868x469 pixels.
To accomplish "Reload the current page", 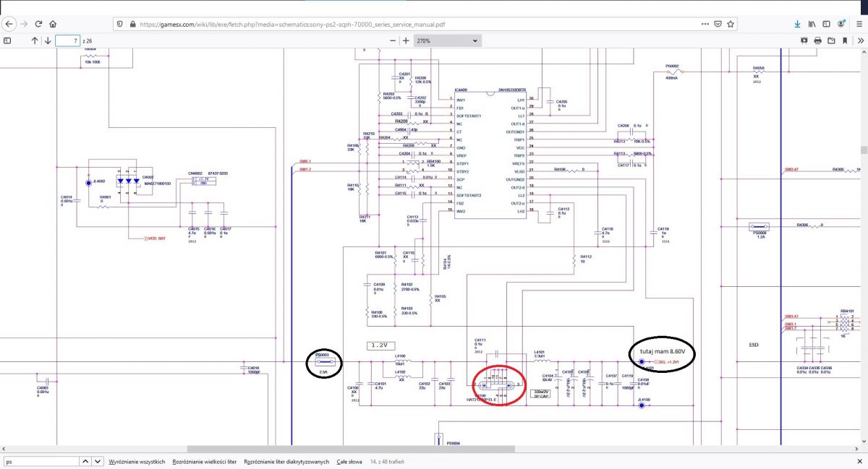I will click(39, 24).
